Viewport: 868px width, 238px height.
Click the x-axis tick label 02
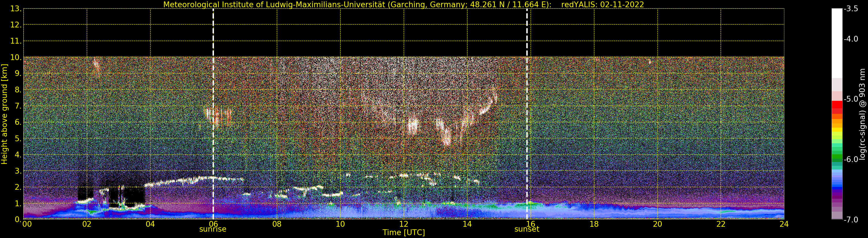(x=87, y=224)
